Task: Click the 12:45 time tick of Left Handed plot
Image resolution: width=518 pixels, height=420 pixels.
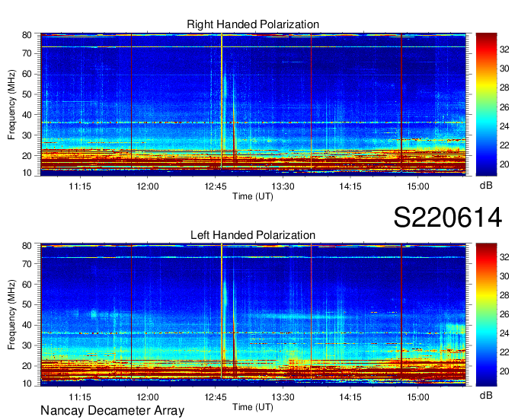Action: [216, 396]
